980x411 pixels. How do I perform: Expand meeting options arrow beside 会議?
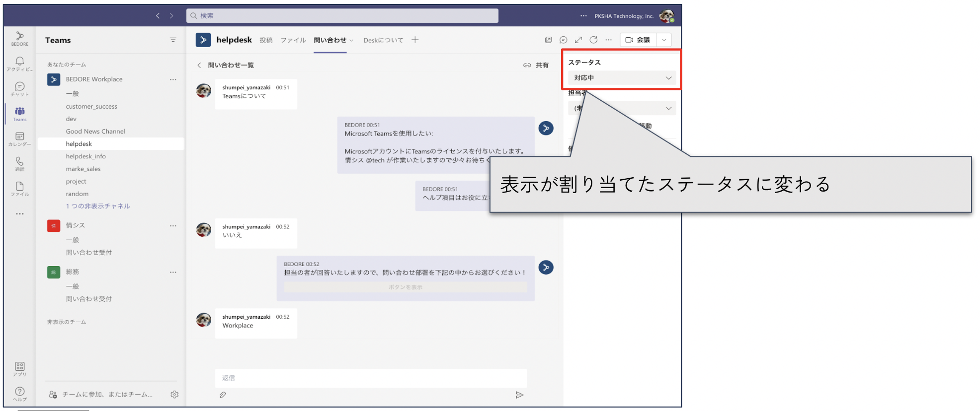664,40
